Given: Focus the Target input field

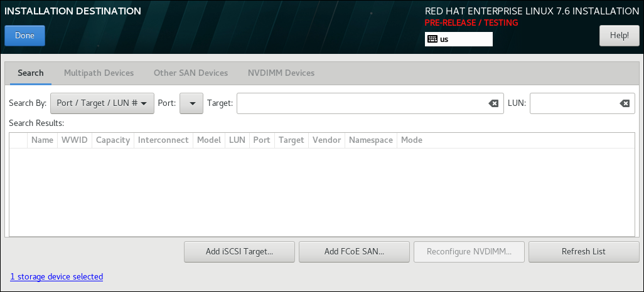Looking at the screenshot, I should click(370, 103).
